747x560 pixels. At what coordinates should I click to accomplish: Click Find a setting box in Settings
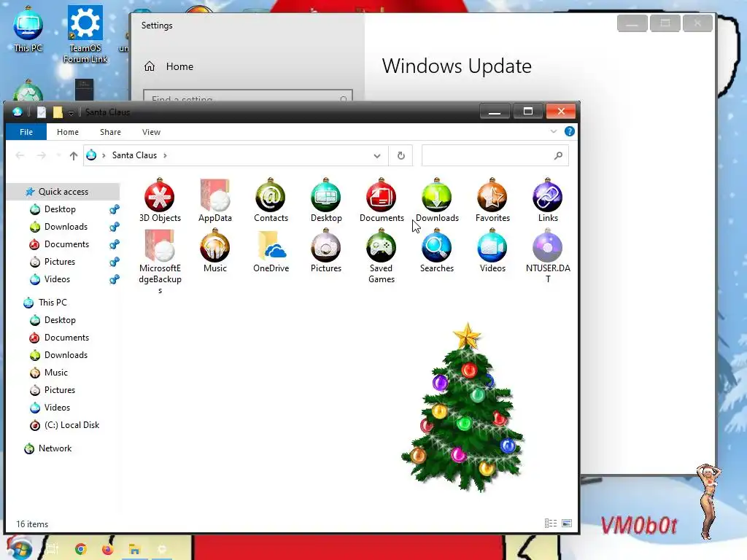click(248, 96)
